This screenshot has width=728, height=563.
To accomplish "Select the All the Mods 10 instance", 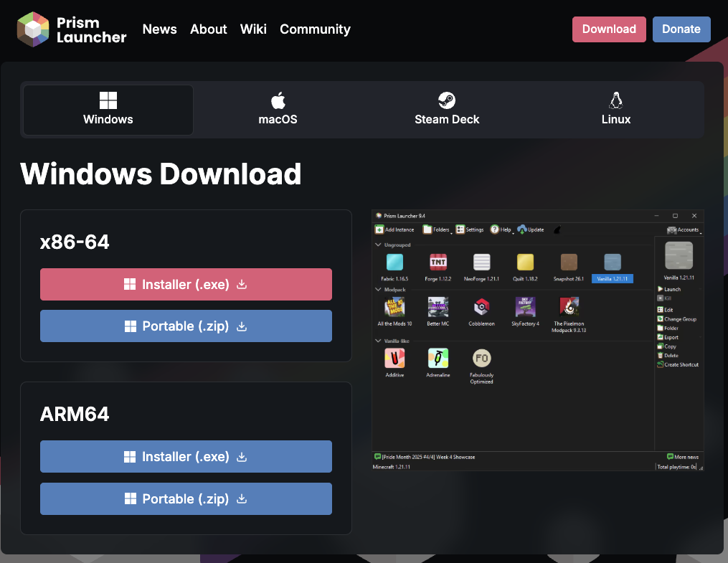I will tap(394, 311).
